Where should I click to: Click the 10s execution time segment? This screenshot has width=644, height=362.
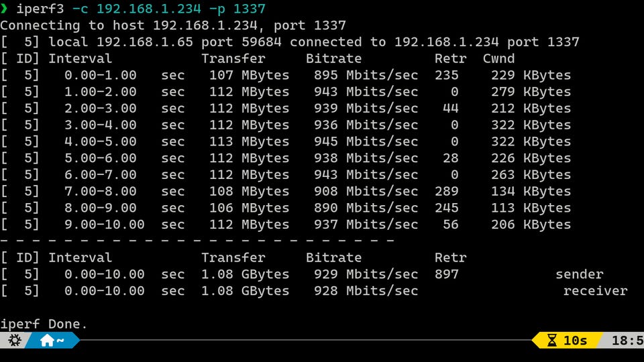[568, 341]
